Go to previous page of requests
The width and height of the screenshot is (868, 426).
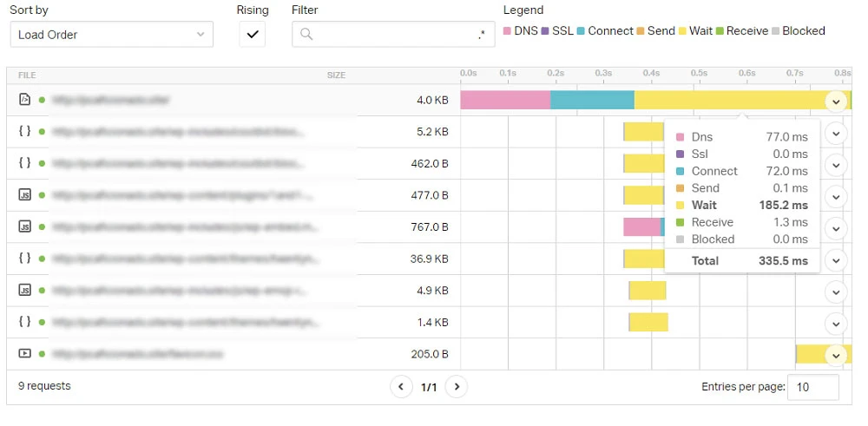click(x=401, y=387)
